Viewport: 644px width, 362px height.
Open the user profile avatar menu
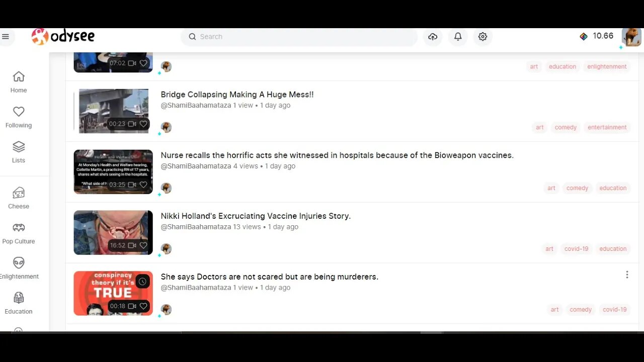631,37
